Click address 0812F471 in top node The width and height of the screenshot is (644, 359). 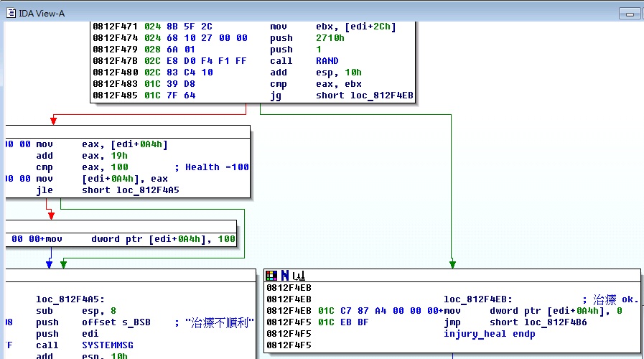click(115, 27)
